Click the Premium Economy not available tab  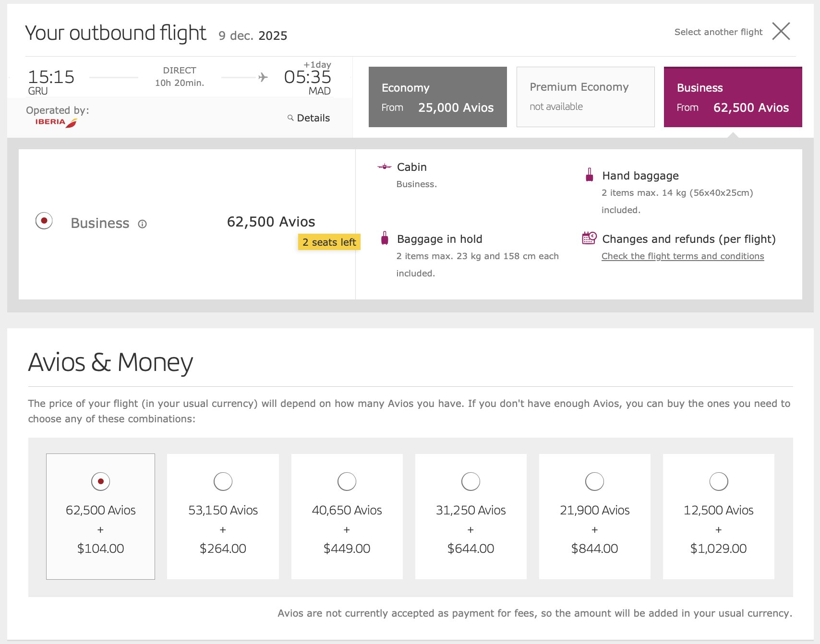pyautogui.click(x=585, y=97)
